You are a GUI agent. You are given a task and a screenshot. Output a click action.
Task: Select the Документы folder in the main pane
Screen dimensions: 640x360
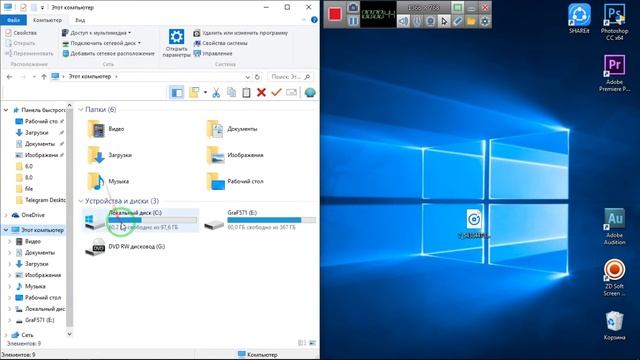click(x=232, y=129)
